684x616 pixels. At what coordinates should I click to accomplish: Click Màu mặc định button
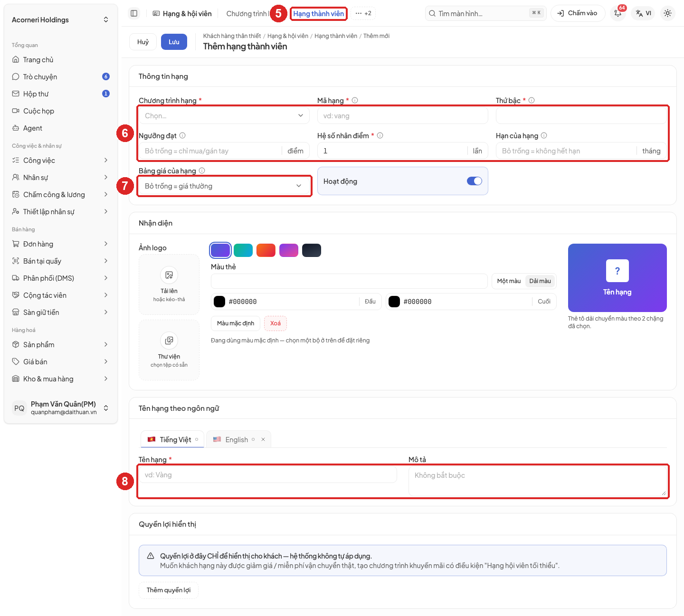coord(236,323)
